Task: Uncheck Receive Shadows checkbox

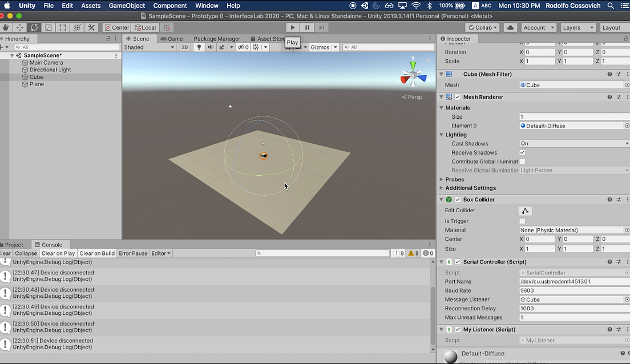Action: pyautogui.click(x=522, y=153)
